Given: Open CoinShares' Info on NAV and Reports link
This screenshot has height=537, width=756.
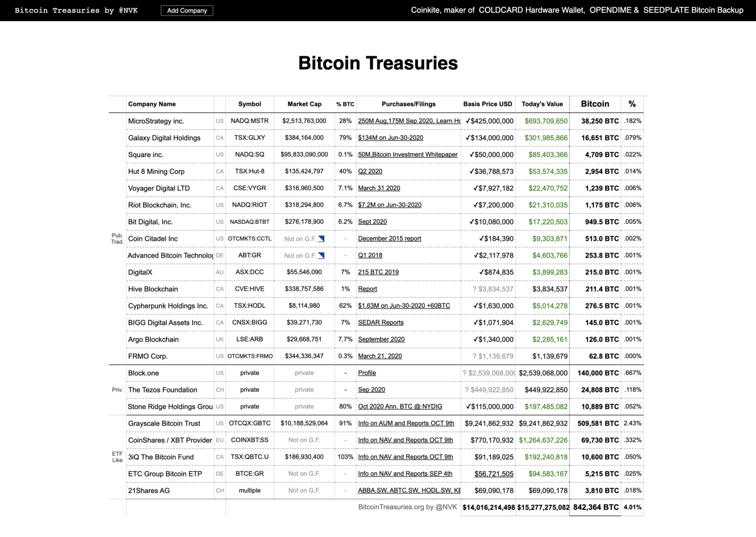Looking at the screenshot, I should coord(406,440).
